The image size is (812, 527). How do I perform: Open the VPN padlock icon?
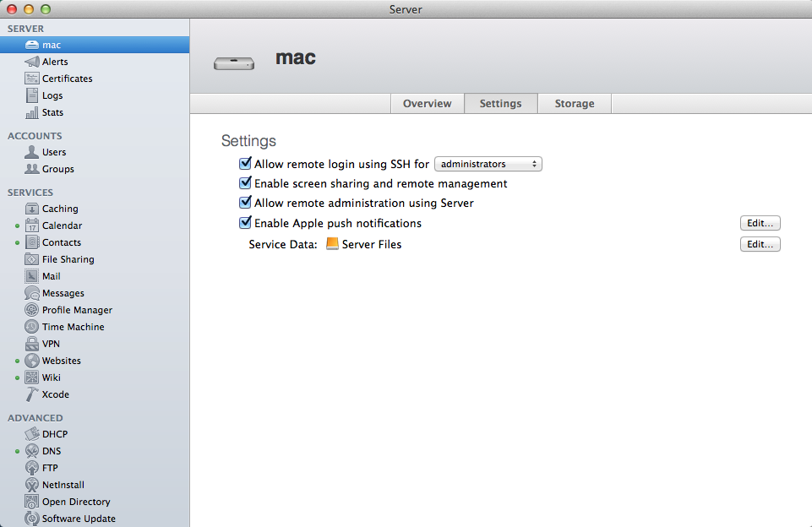click(32, 344)
